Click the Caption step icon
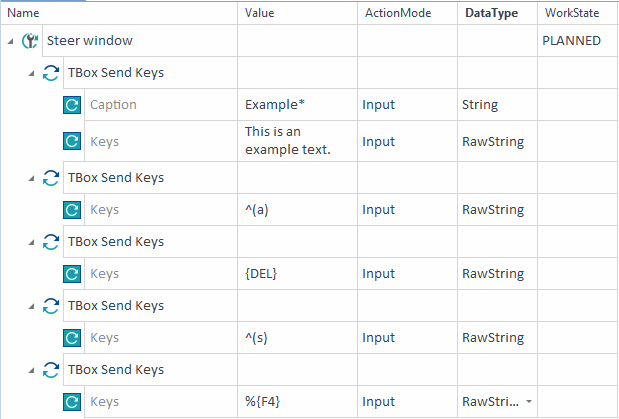Viewport: 619px width, 419px height. 72,104
